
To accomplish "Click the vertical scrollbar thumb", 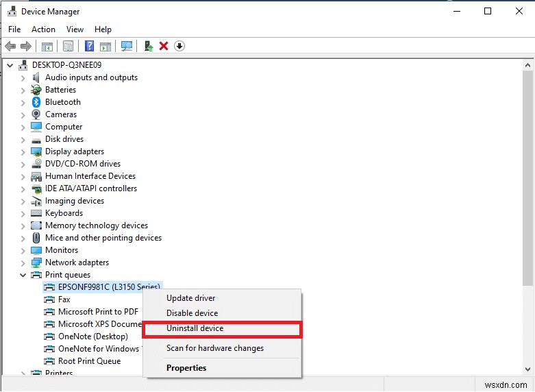I will (x=528, y=178).
